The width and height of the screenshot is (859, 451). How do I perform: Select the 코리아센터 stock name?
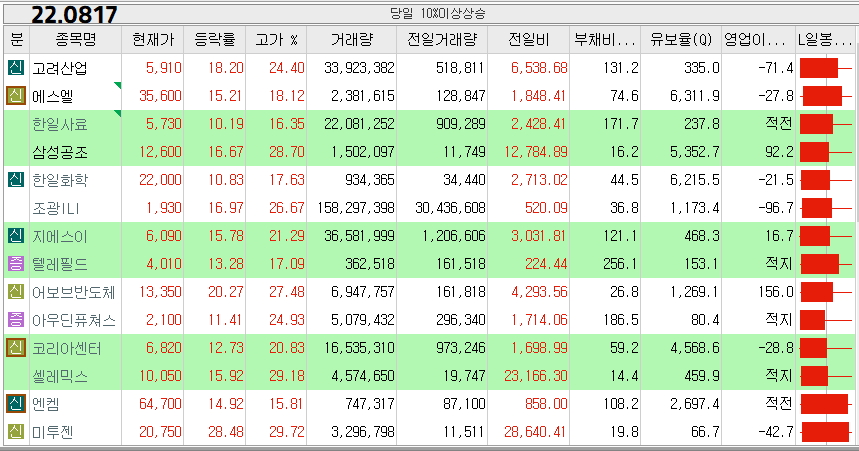pyautogui.click(x=67, y=349)
